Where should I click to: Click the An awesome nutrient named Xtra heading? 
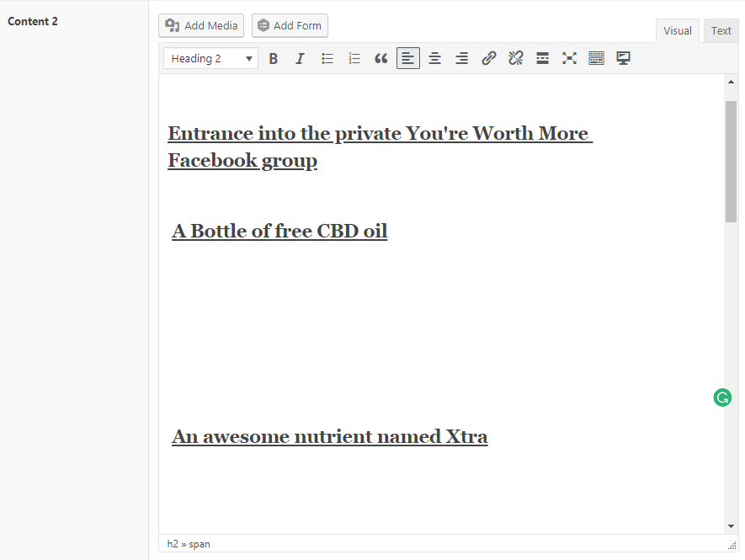coord(330,436)
